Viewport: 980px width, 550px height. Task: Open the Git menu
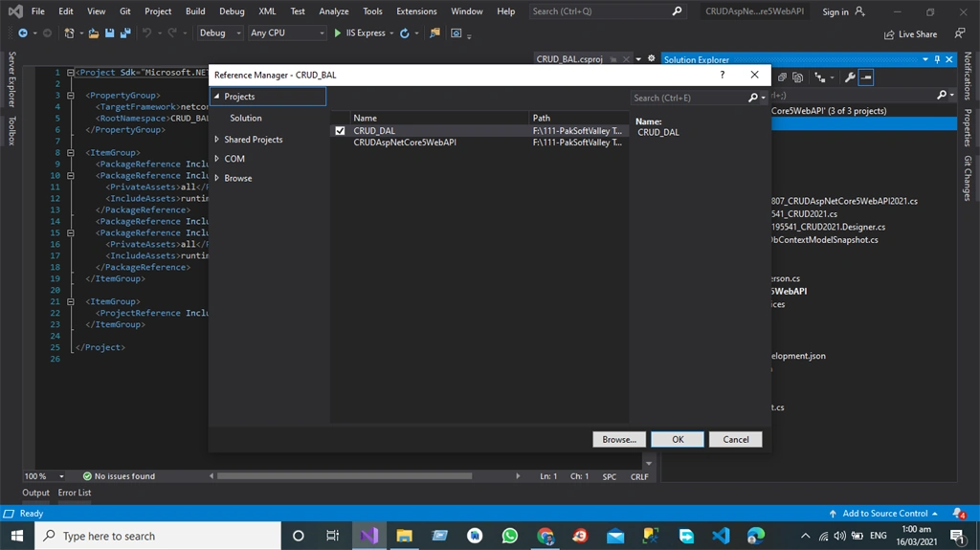125,11
